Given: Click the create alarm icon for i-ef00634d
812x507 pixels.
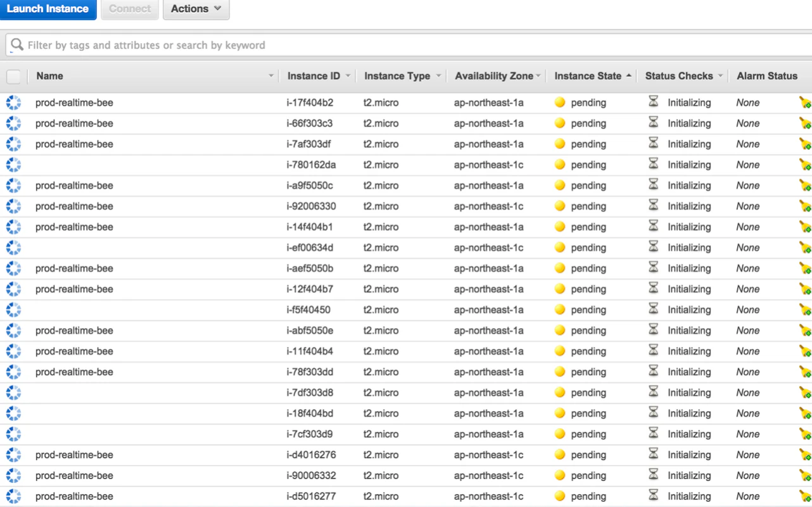Looking at the screenshot, I should 805,247.
